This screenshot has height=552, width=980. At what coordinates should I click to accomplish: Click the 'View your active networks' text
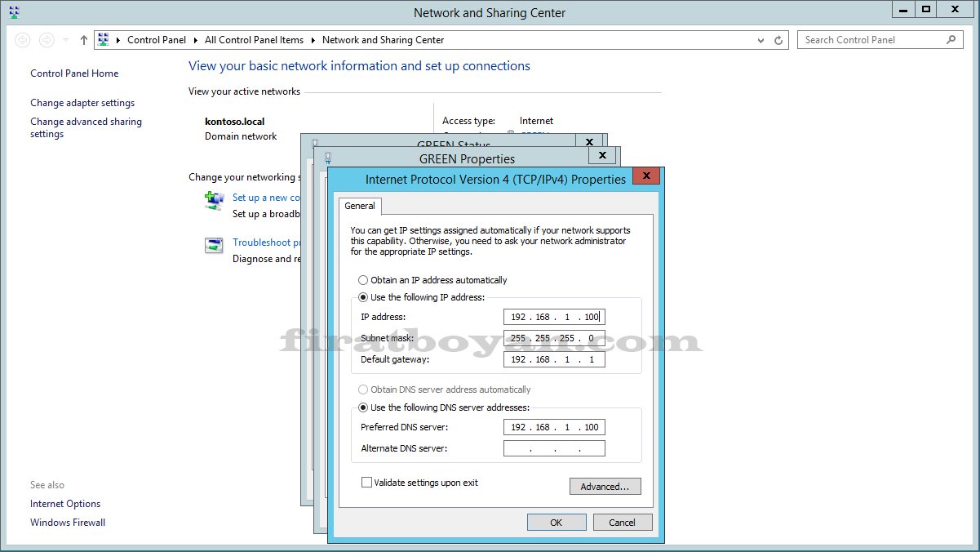[245, 91]
